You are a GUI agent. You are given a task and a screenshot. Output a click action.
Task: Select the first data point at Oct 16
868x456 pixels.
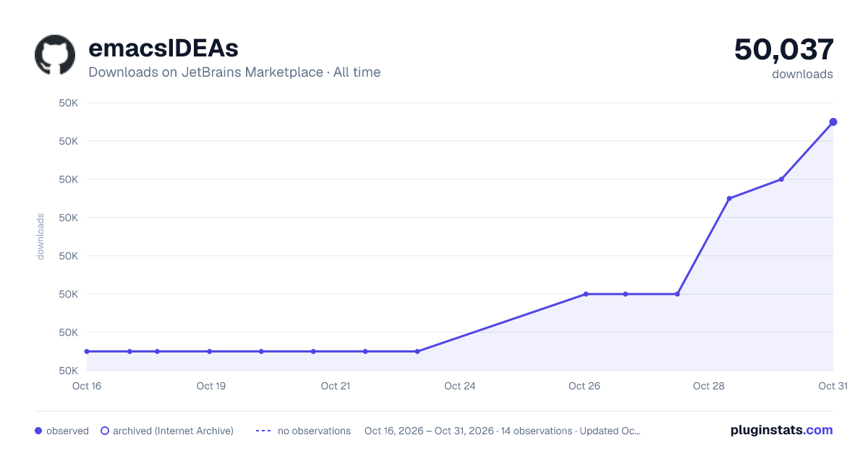click(87, 351)
